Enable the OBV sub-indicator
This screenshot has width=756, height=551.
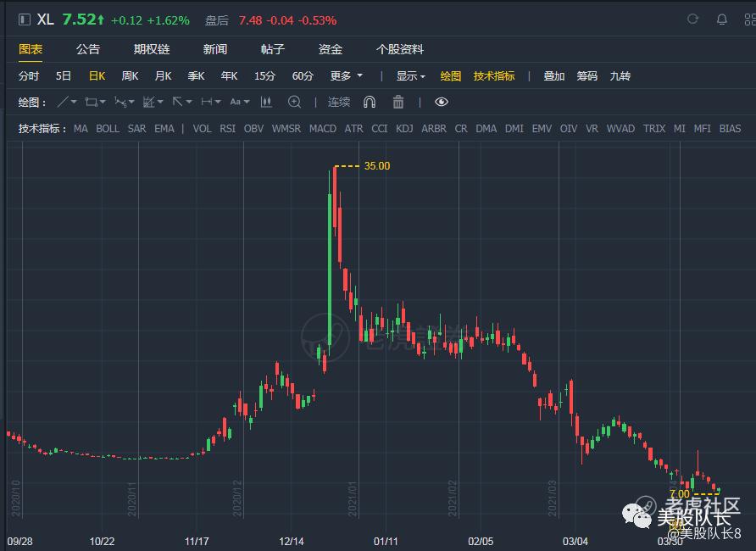(253, 129)
